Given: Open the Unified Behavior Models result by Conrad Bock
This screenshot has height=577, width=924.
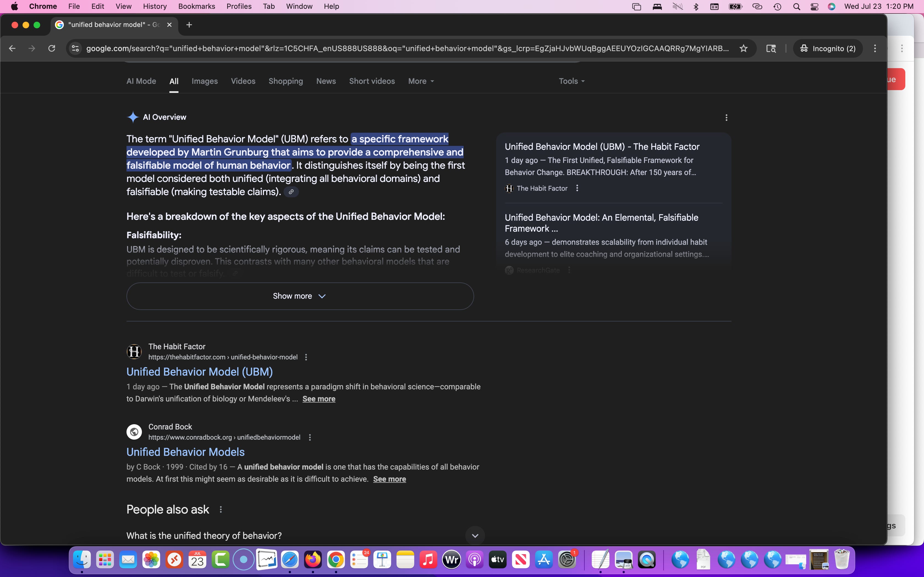Looking at the screenshot, I should coord(185,452).
